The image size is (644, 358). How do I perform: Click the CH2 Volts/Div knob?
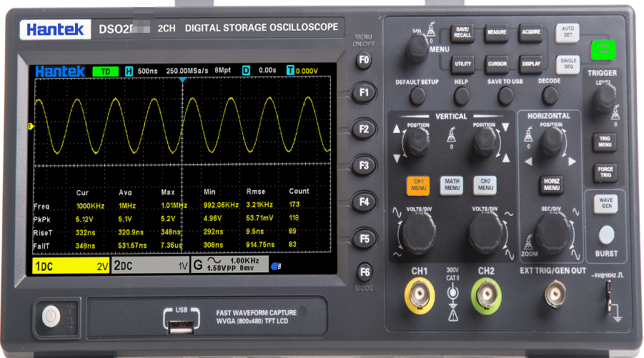tap(486, 233)
